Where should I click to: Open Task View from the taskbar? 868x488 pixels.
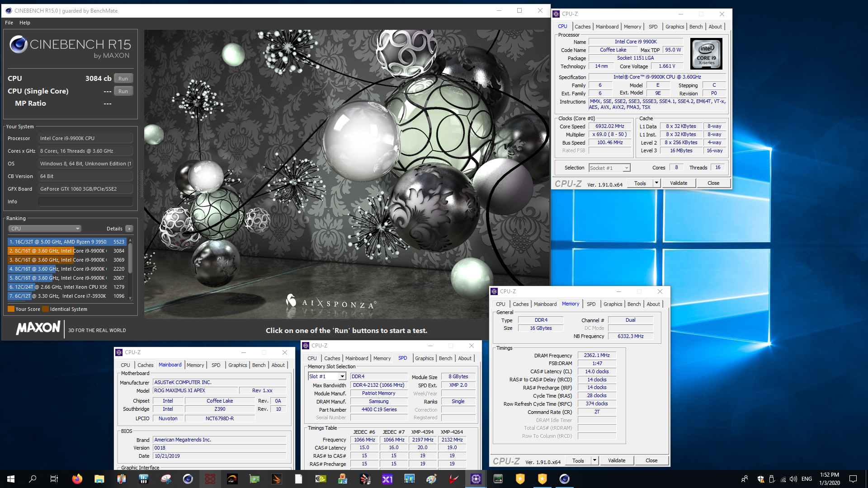[x=54, y=479]
